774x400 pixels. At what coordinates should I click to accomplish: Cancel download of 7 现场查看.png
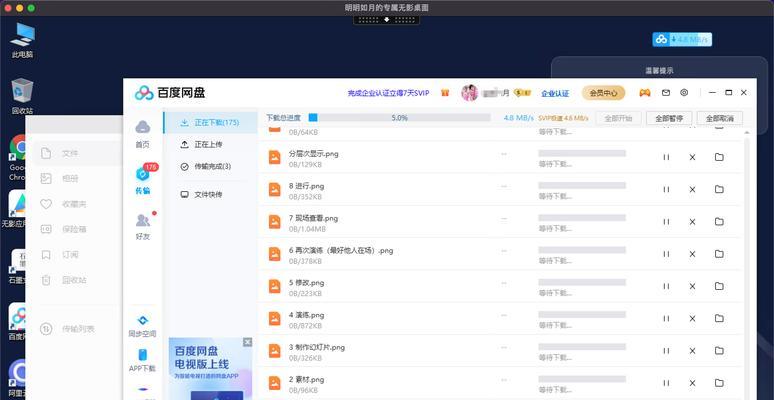(x=692, y=222)
